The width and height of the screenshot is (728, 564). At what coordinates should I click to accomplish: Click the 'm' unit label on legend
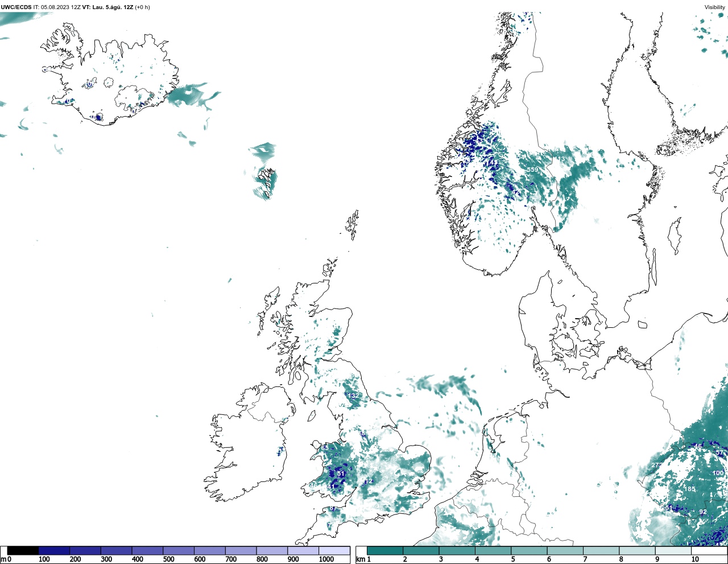point(3,559)
